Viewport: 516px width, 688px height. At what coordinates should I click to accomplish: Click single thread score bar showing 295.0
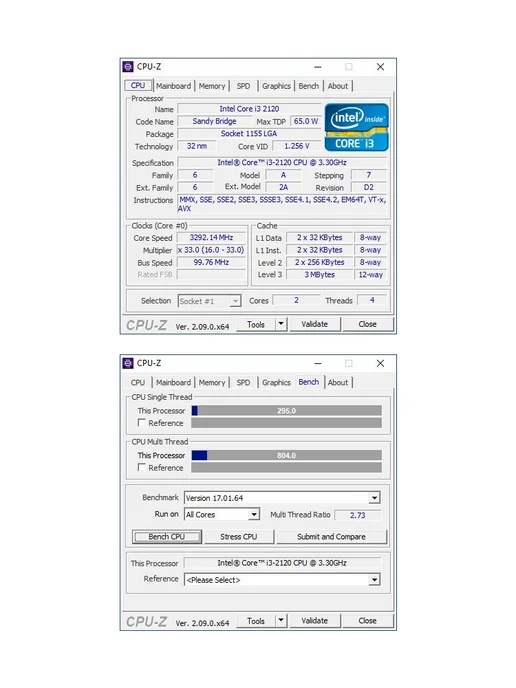287,411
